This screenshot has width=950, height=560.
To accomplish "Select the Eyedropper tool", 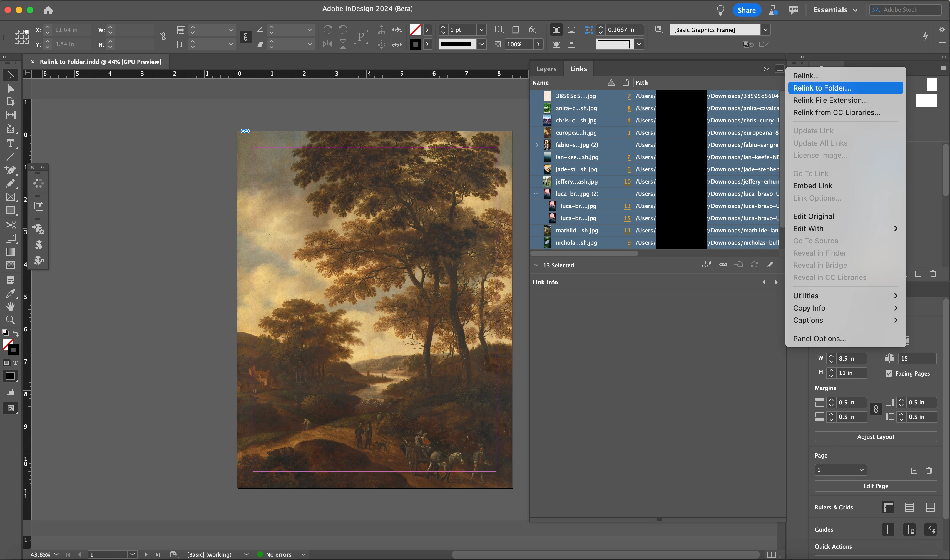I will click(x=11, y=293).
